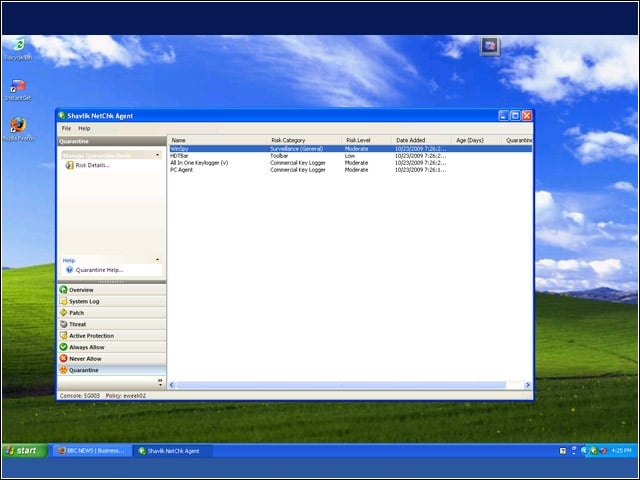Image resolution: width=640 pixels, height=480 pixels.
Task: Click the Overview icon in navigation pane
Action: [x=63, y=290]
